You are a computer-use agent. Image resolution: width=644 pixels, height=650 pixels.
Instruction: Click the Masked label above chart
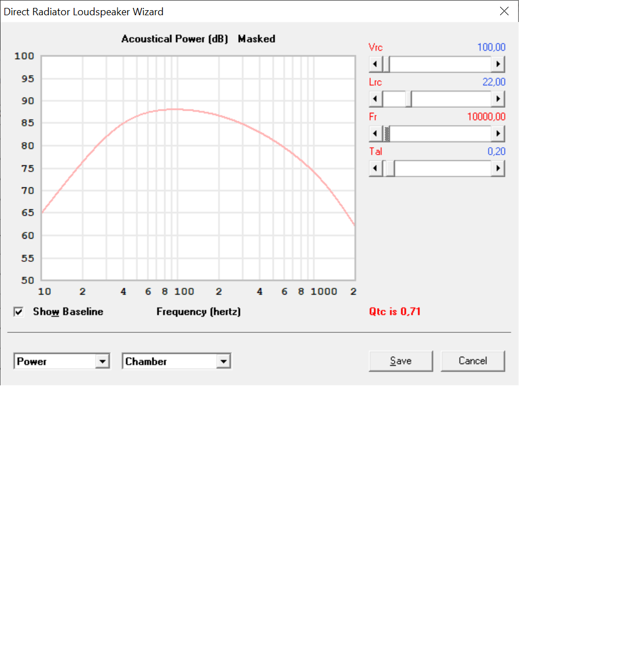tap(256, 39)
